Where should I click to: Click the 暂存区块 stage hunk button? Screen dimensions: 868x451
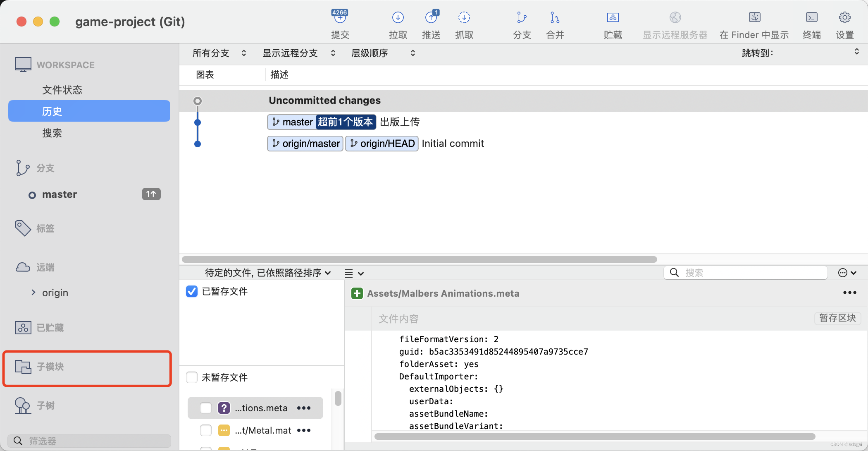(837, 318)
